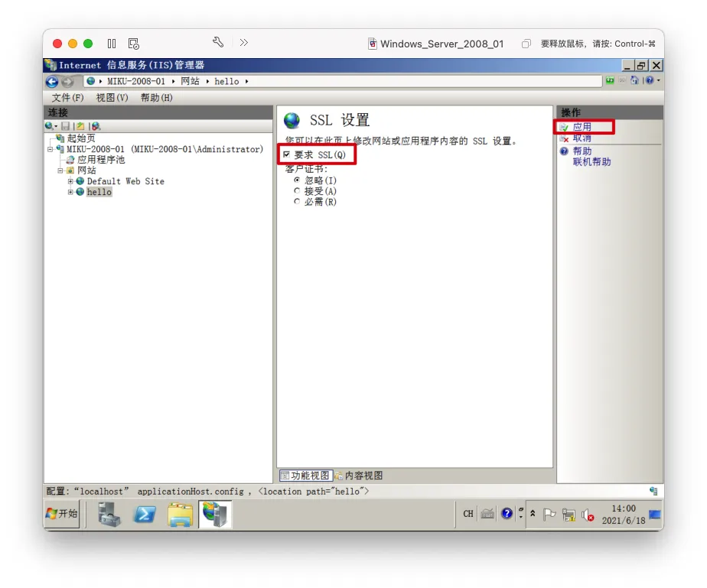Click the greyed stop icon in address bar
This screenshot has height=588, width=707.
click(x=622, y=80)
